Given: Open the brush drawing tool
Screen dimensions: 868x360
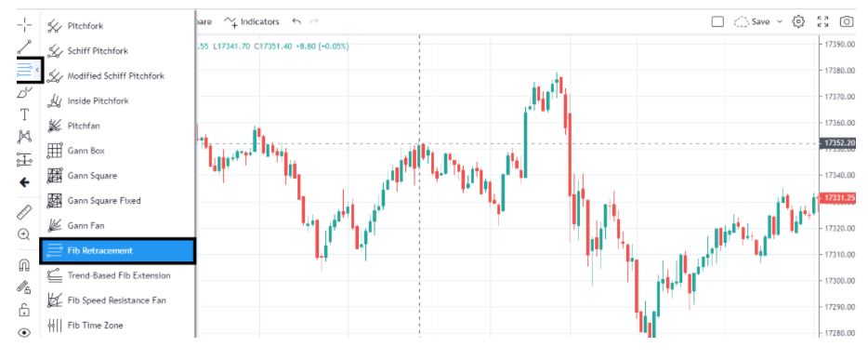Looking at the screenshot, I should (24, 92).
